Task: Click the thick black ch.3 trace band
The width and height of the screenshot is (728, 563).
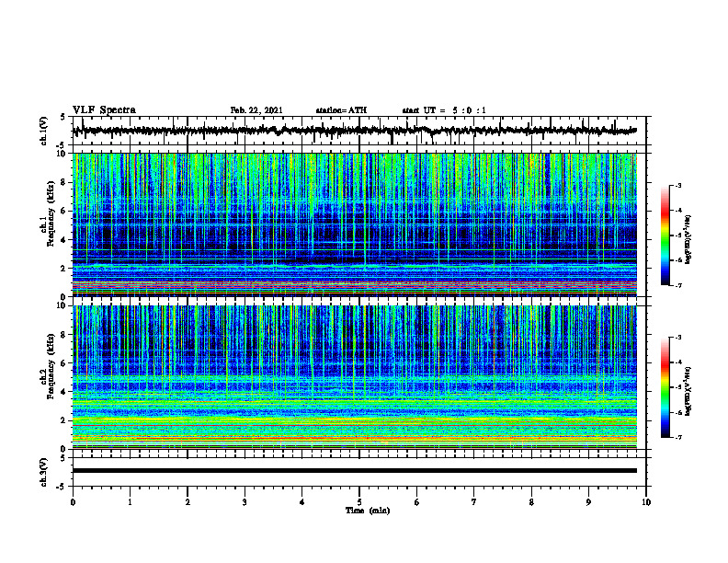Action: click(355, 471)
